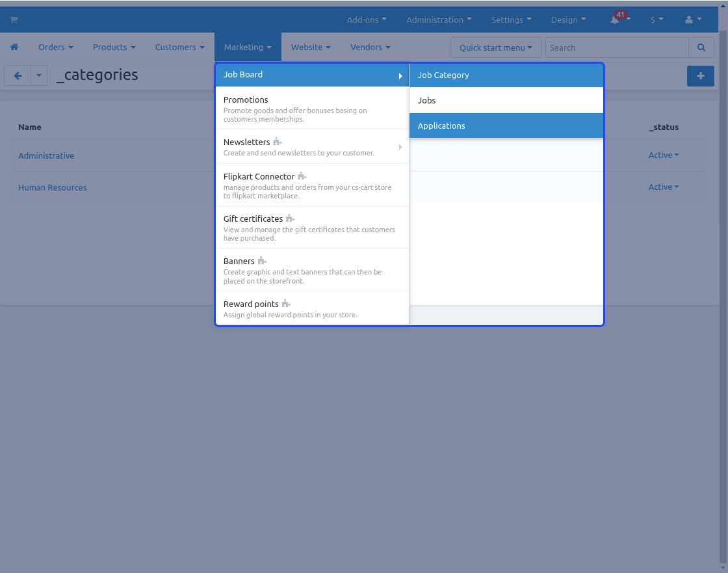Select Newsletters menu entry
Screen dimensions: 728x573
click(x=312, y=147)
